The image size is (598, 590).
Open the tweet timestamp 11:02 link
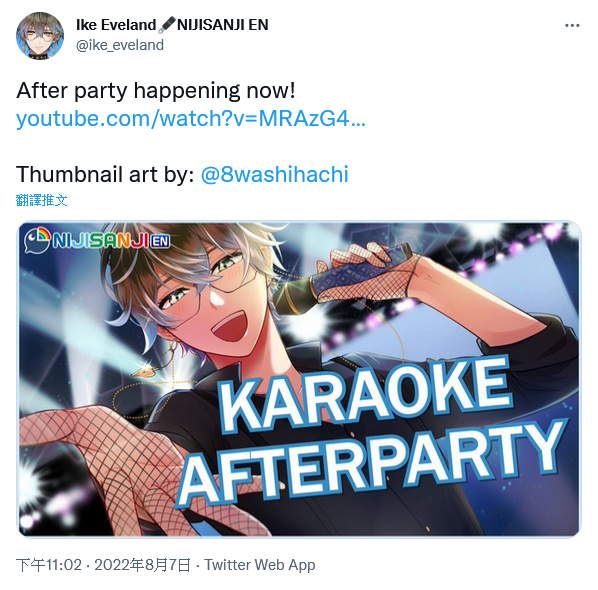(x=49, y=565)
